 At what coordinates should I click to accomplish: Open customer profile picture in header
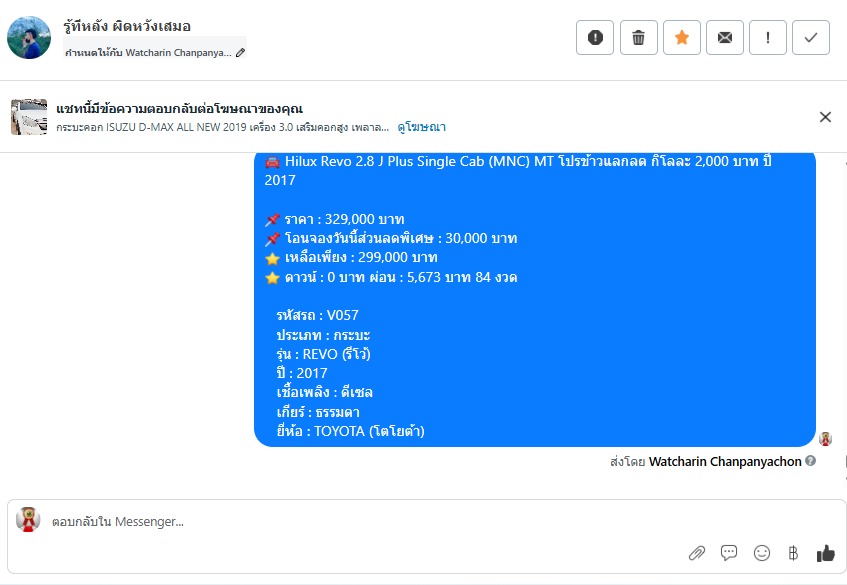click(29, 37)
